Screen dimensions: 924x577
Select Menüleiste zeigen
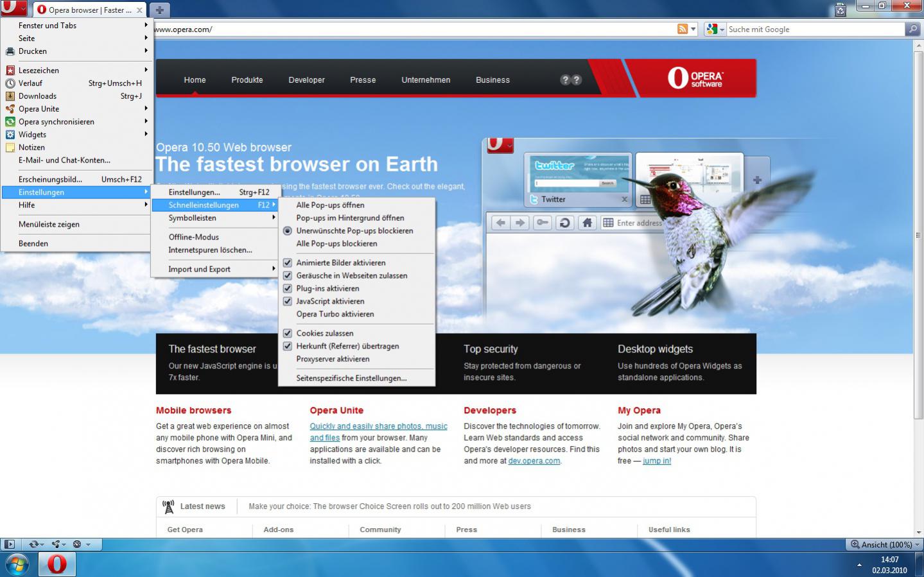[76, 225]
